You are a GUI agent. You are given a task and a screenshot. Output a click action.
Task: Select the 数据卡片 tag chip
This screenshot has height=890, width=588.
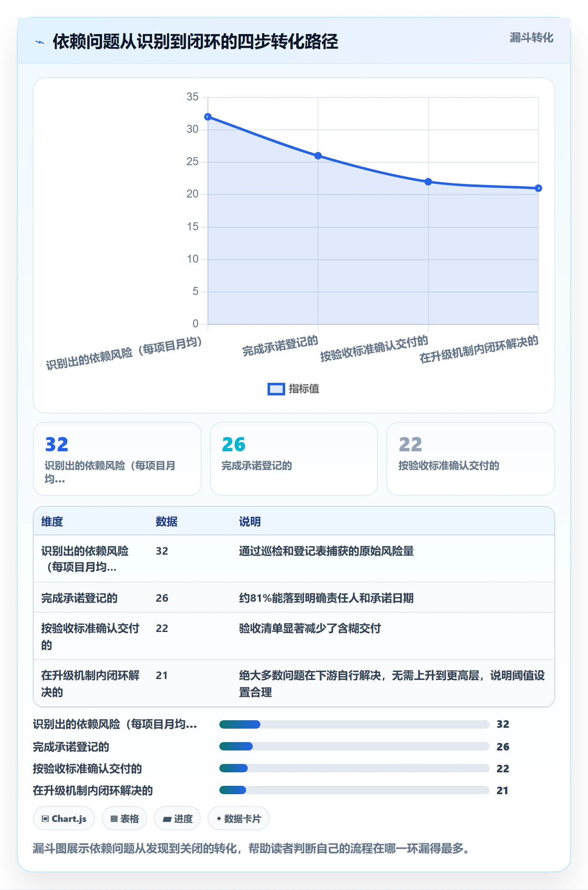(239, 818)
